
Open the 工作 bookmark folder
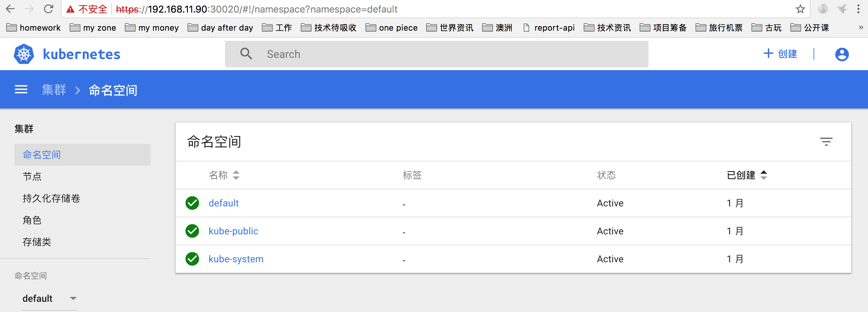[x=277, y=28]
